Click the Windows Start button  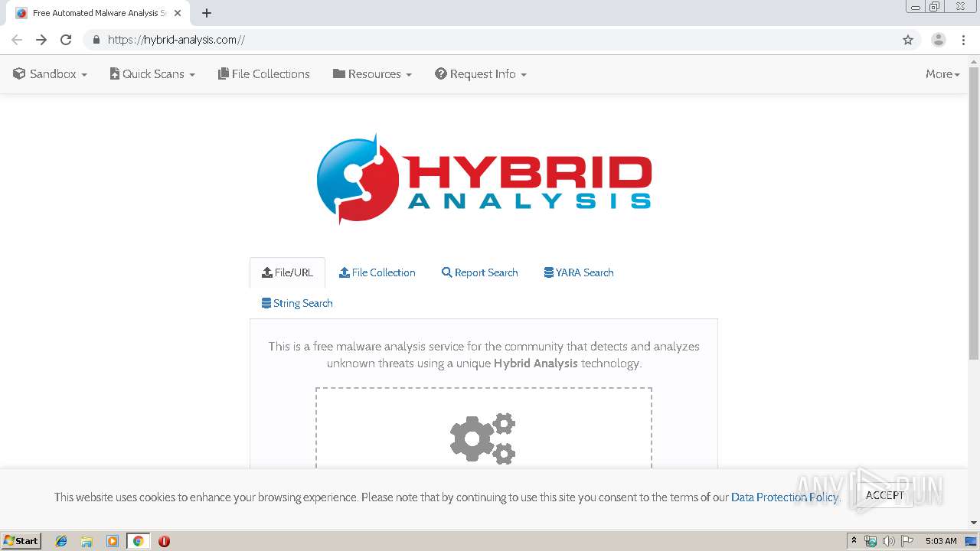[x=21, y=541]
